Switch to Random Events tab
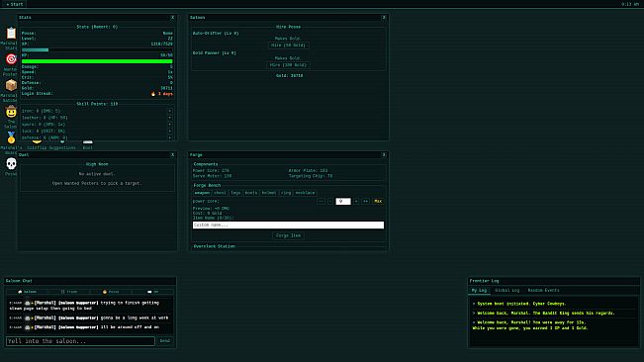Viewport: 644px width, 362px height. point(543,290)
